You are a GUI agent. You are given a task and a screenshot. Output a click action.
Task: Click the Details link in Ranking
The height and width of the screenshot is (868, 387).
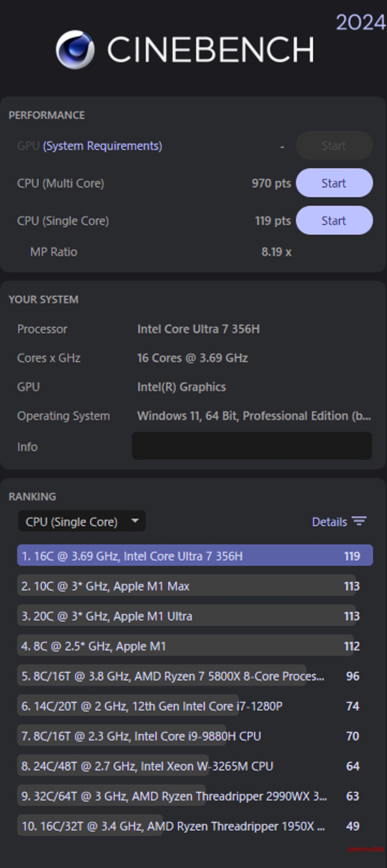[329, 522]
